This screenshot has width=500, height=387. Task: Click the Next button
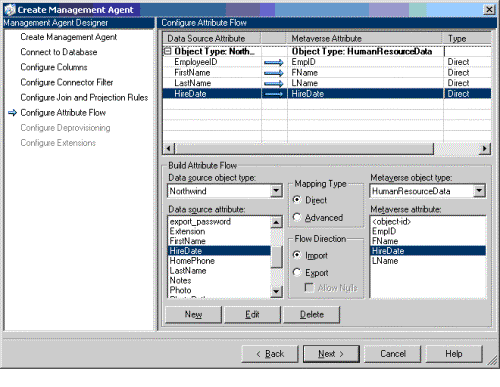331,354
